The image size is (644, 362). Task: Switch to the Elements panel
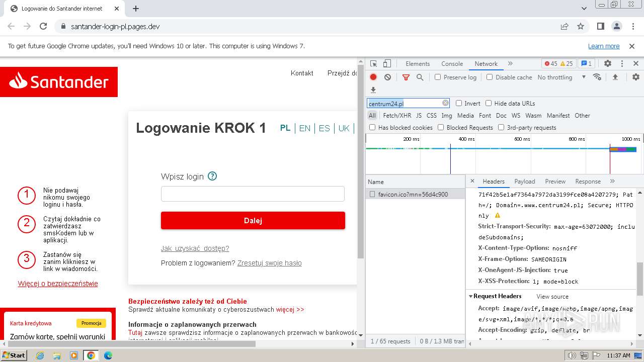[418, 64]
